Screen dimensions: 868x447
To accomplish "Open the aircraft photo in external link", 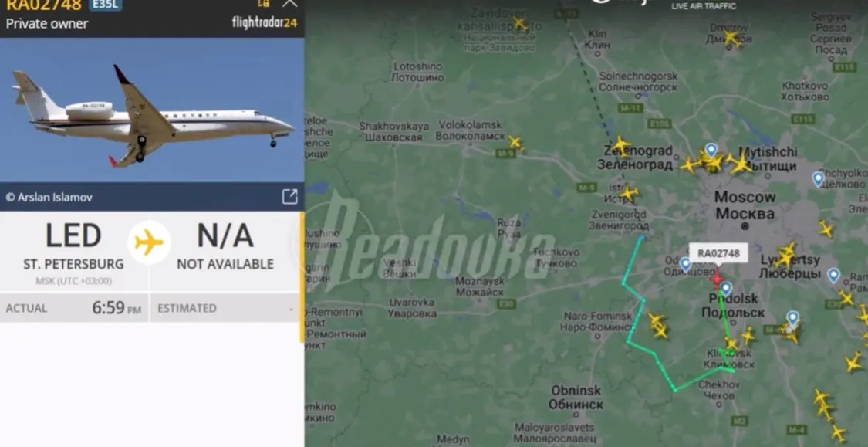I will (x=289, y=197).
